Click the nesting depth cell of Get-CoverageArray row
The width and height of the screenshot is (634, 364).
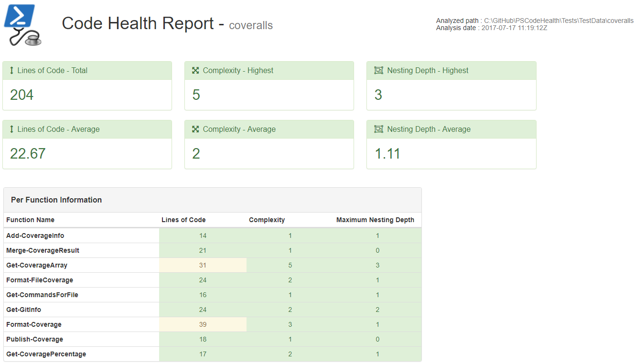377,265
